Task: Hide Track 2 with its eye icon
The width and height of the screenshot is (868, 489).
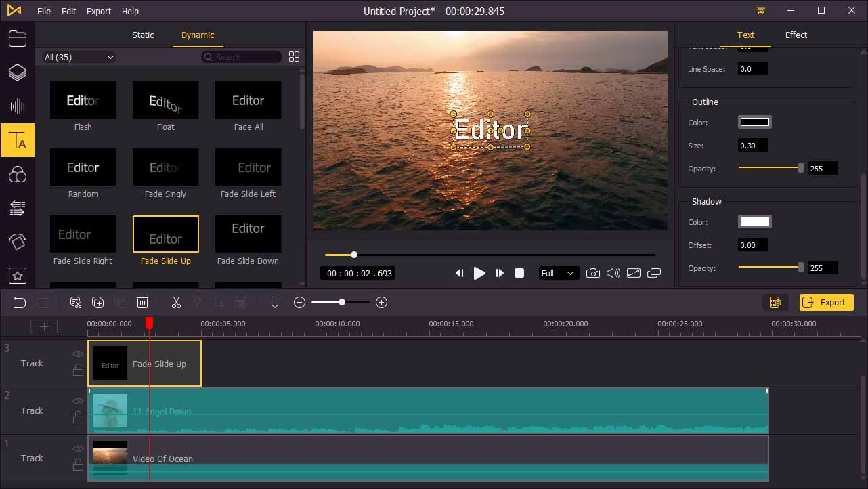Action: (78, 401)
